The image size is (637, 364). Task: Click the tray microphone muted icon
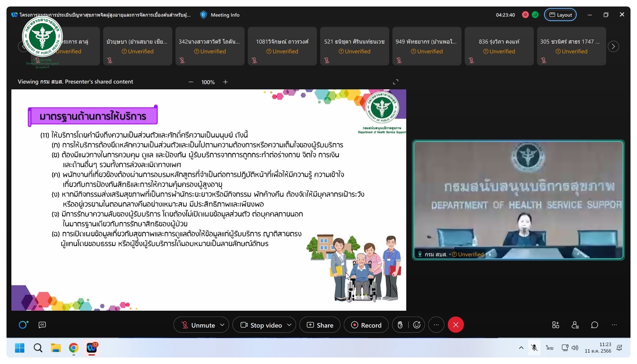click(x=534, y=348)
